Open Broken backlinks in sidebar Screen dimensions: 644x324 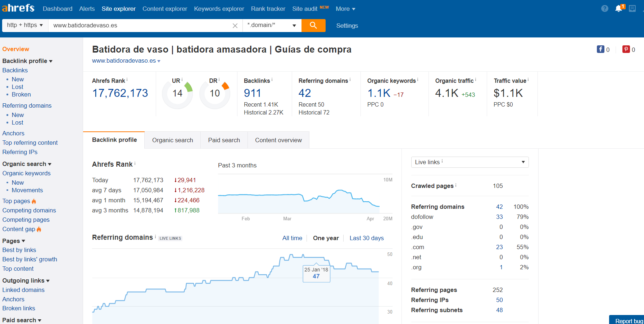(21, 94)
